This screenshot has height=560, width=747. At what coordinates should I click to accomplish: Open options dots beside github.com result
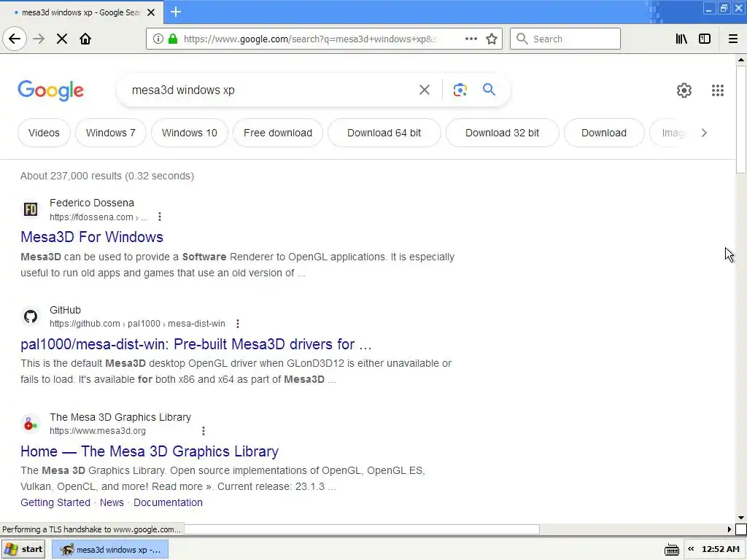pos(238,324)
